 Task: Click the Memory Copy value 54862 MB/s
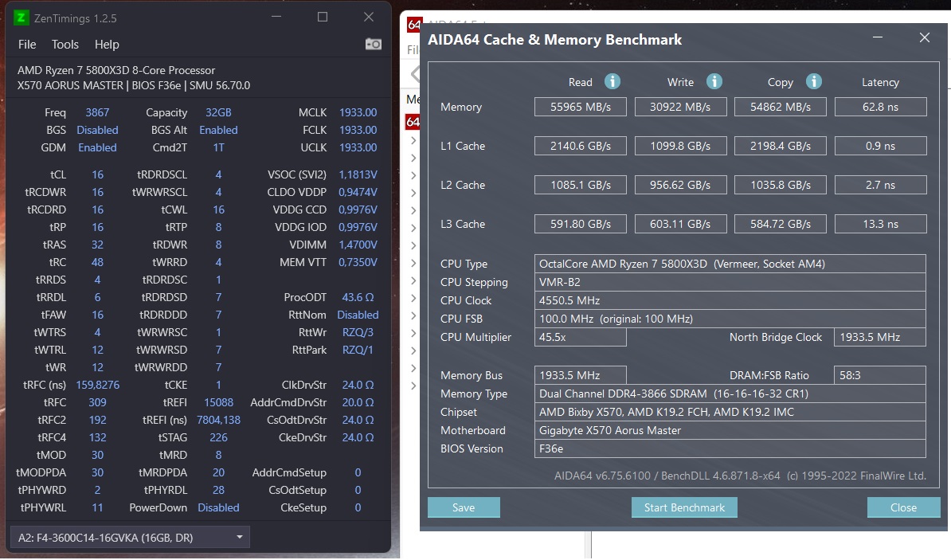point(781,107)
